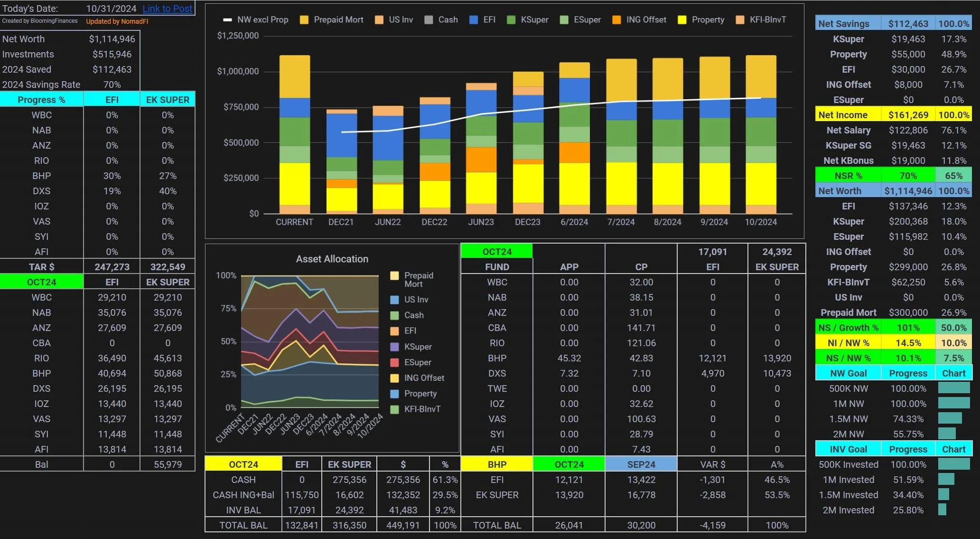Open the Link to Post hyperlink
This screenshot has height=539, width=980.
pyautogui.click(x=167, y=9)
